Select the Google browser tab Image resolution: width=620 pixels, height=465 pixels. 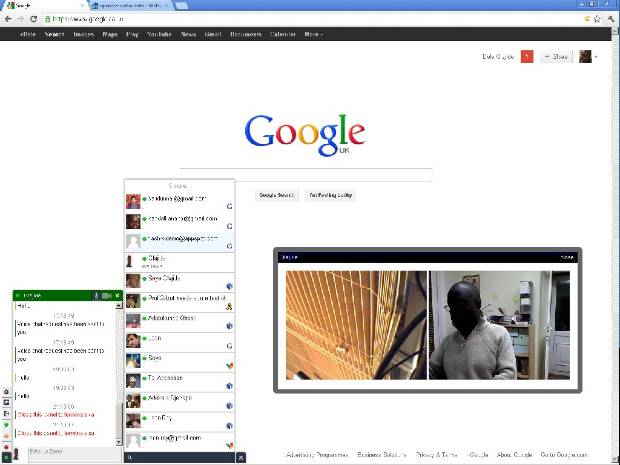(43, 6)
